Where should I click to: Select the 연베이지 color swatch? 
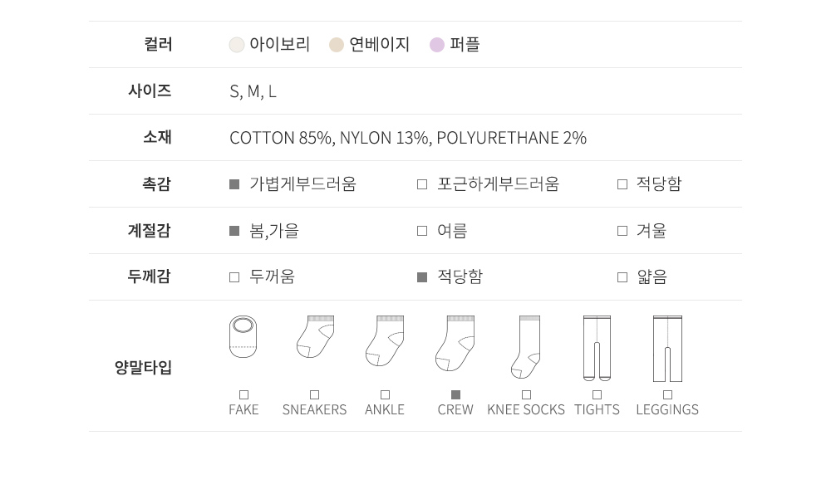pyautogui.click(x=337, y=45)
